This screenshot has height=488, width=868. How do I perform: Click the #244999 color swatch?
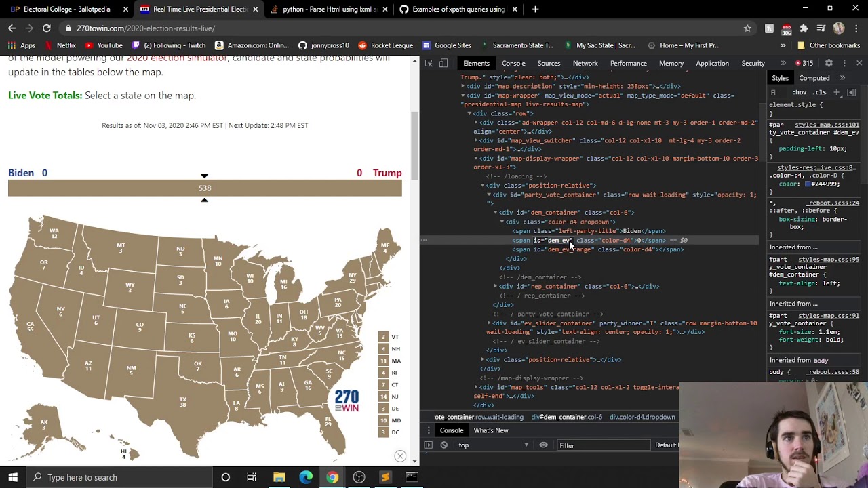click(x=808, y=184)
